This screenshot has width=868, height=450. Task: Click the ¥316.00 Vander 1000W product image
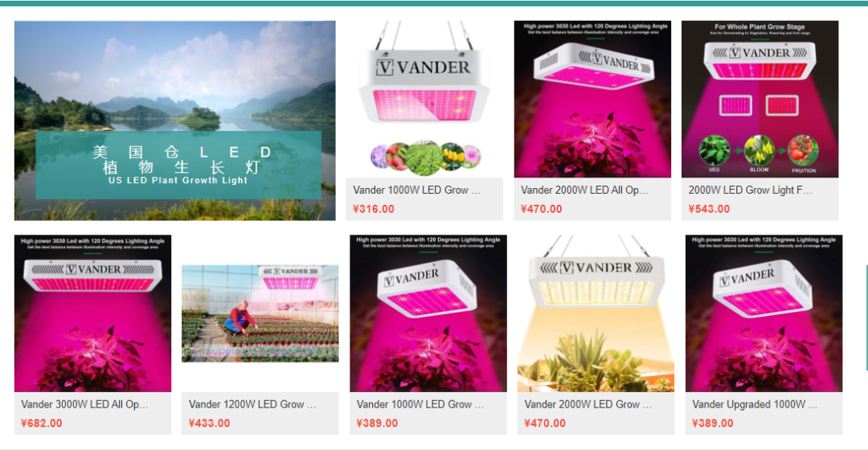(424, 99)
